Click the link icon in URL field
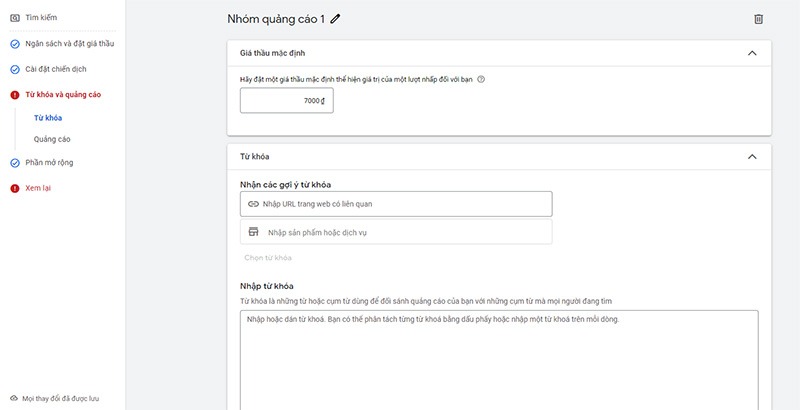Viewport: 800px width, 410px height. tap(253, 204)
